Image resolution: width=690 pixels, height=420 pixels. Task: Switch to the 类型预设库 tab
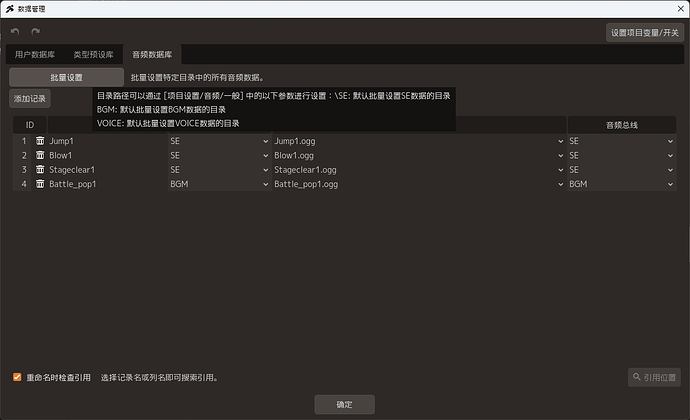coord(93,55)
